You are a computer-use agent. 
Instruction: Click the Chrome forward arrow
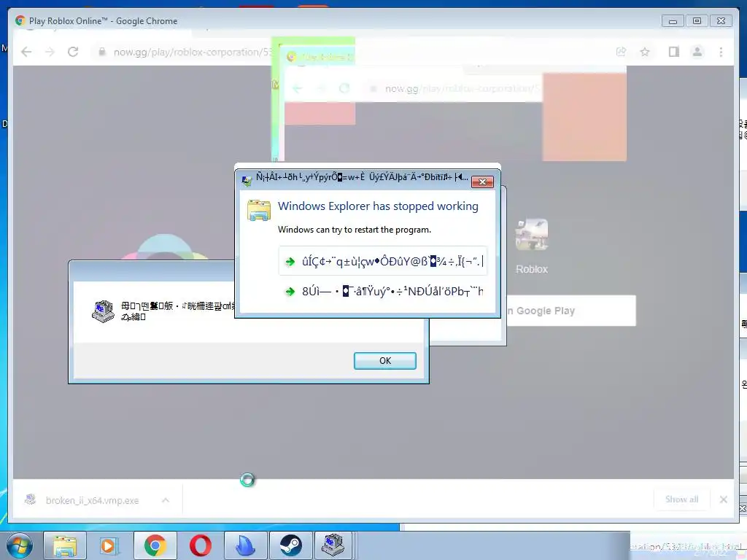pos(50,52)
